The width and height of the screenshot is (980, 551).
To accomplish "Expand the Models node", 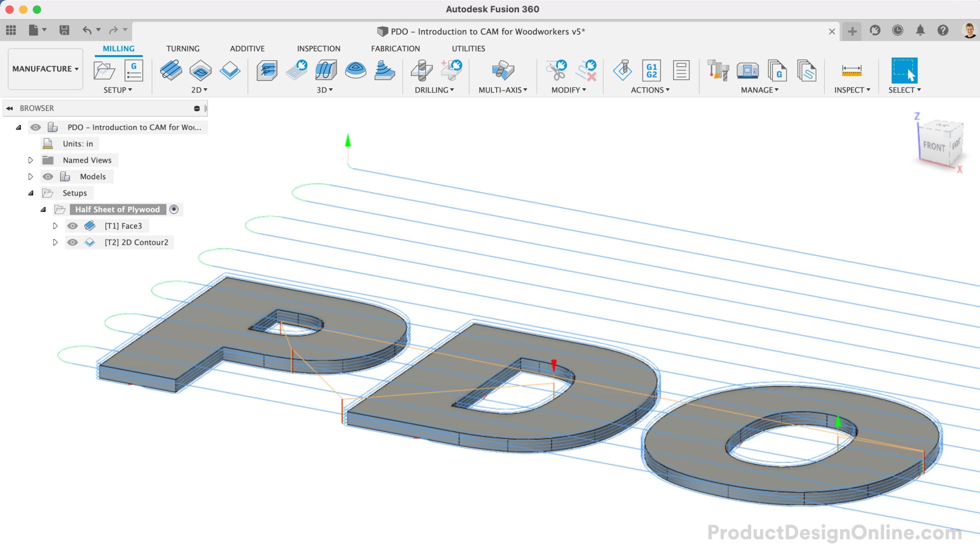I will point(31,177).
